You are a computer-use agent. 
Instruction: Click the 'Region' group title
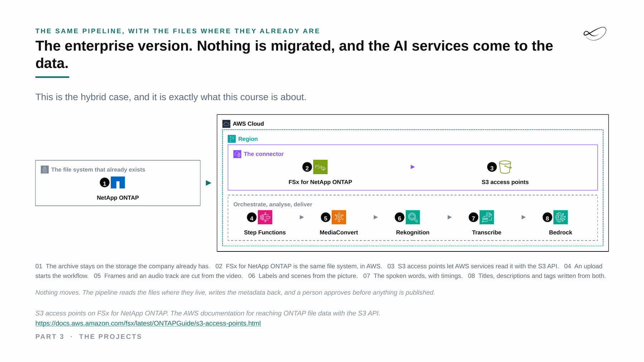click(x=248, y=139)
